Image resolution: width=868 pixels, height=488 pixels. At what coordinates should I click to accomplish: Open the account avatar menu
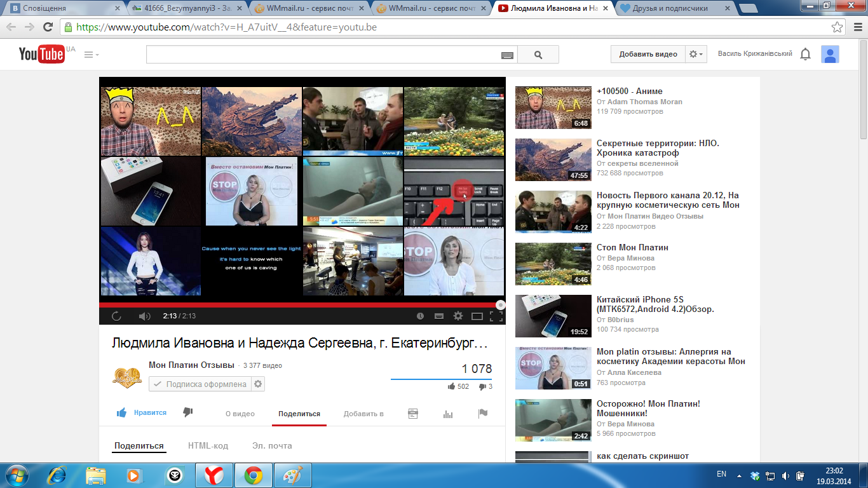[x=830, y=54]
